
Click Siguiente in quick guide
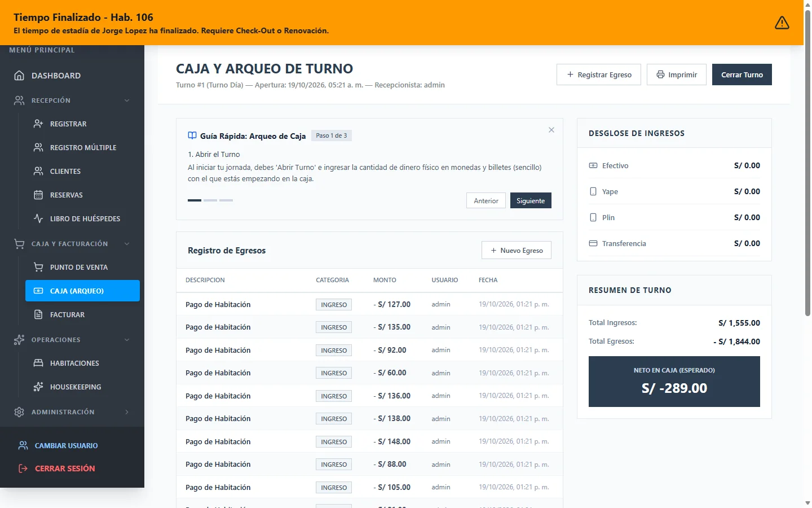[531, 200]
